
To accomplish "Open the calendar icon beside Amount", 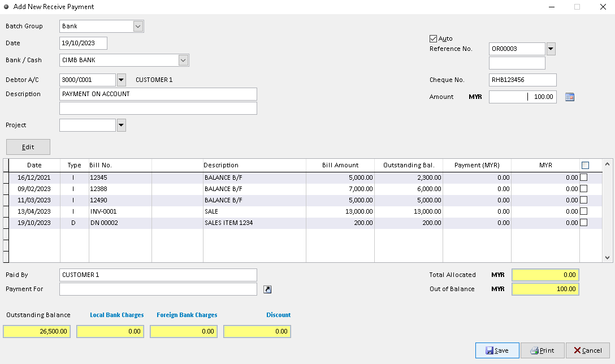I will coord(570,97).
